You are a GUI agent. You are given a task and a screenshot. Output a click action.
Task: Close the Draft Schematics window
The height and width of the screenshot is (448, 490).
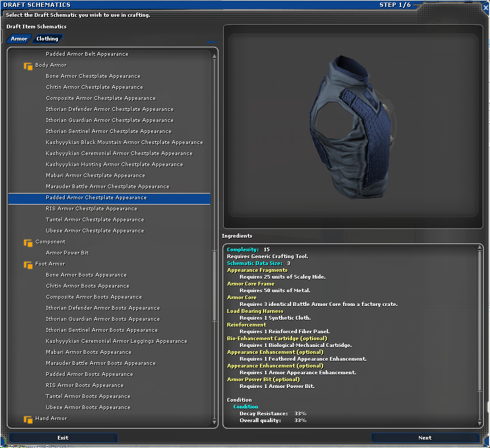click(x=486, y=7)
